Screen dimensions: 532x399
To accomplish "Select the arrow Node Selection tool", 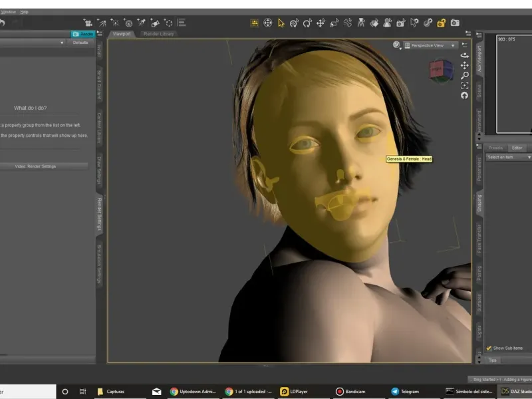I will pyautogui.click(x=281, y=23).
